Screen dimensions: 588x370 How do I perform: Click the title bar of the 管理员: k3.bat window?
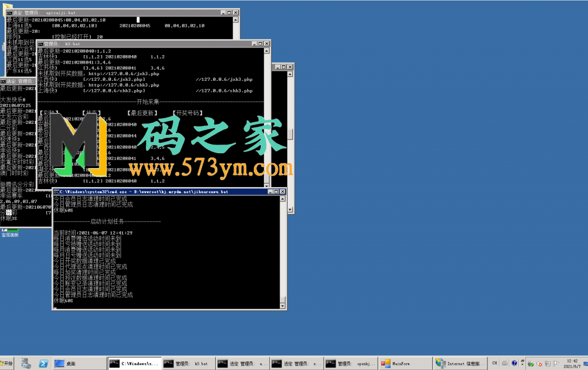[153, 44]
